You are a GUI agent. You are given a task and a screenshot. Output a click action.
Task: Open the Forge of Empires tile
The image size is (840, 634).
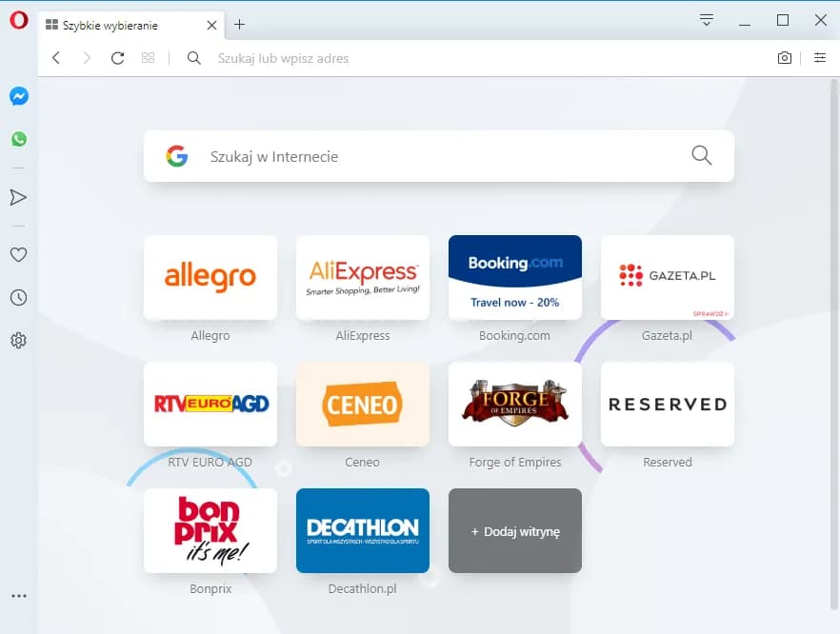pyautogui.click(x=515, y=404)
